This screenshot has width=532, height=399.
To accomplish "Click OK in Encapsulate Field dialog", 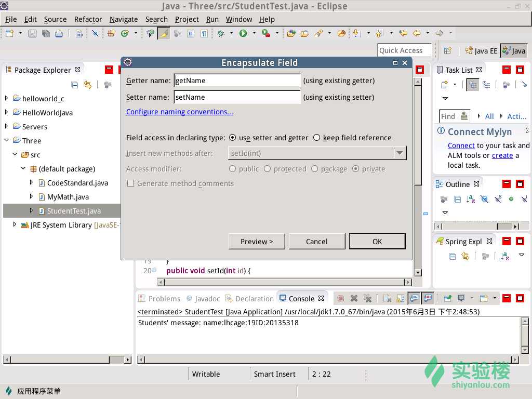I will coord(377,242).
